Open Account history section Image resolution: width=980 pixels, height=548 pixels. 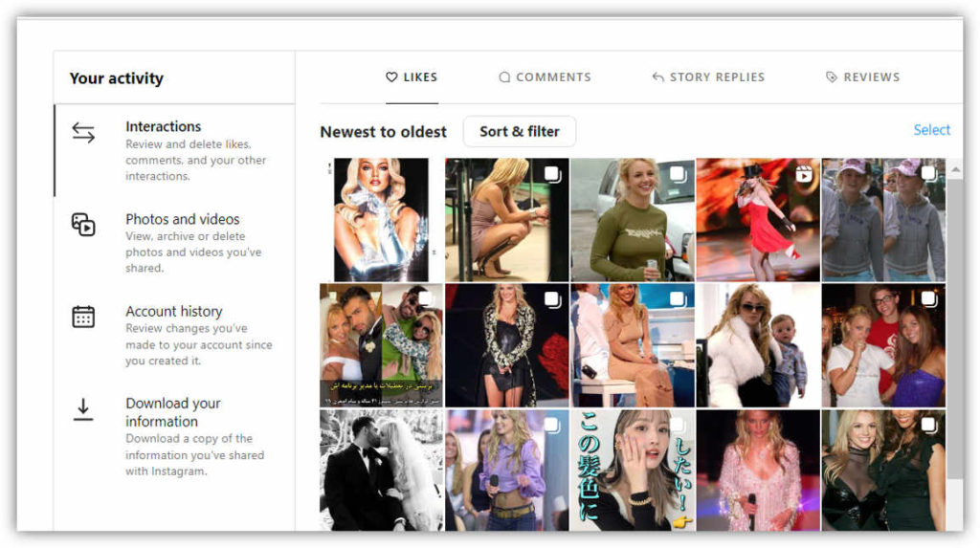(x=173, y=311)
